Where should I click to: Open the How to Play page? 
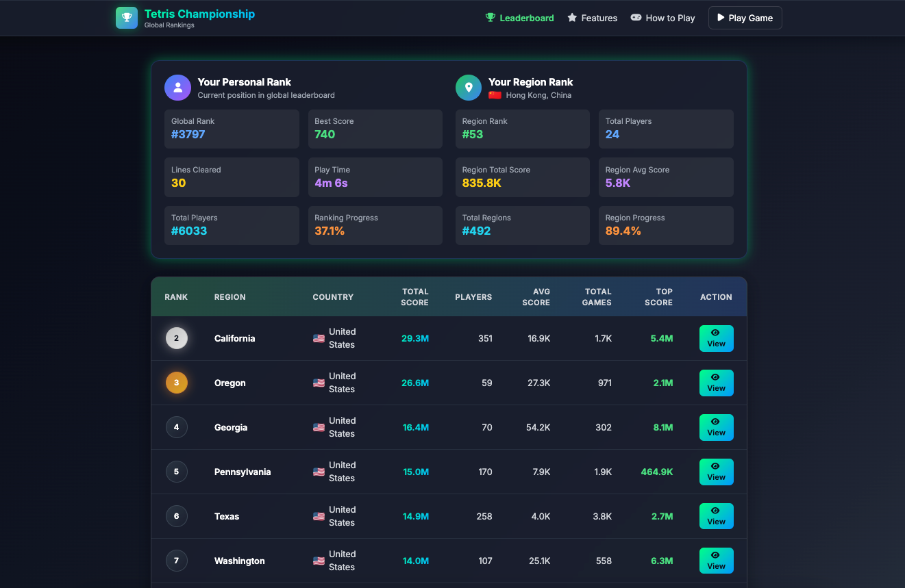[662, 18]
